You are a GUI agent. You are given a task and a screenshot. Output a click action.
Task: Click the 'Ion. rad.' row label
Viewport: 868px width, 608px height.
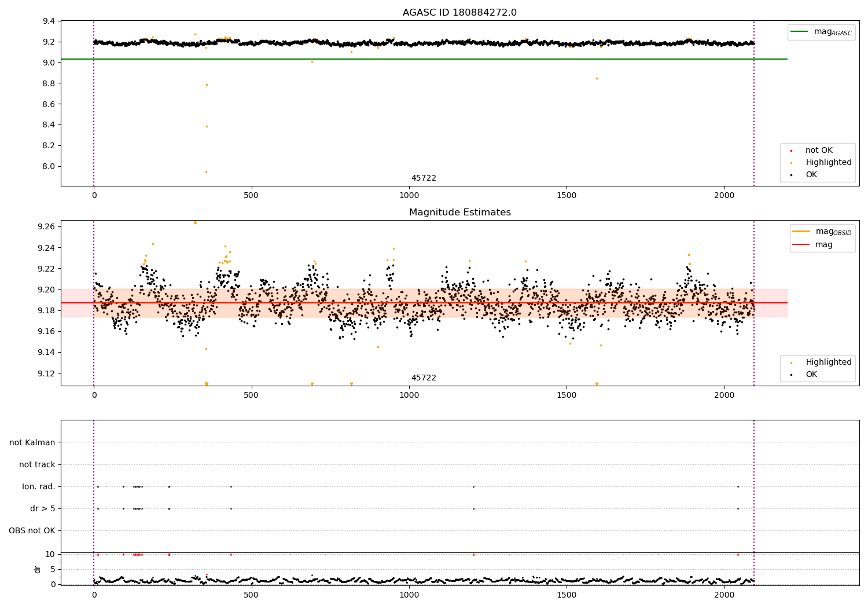(39, 486)
